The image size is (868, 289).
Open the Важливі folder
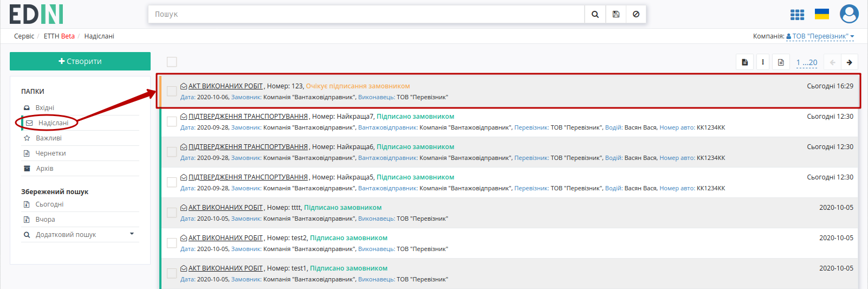[49, 138]
